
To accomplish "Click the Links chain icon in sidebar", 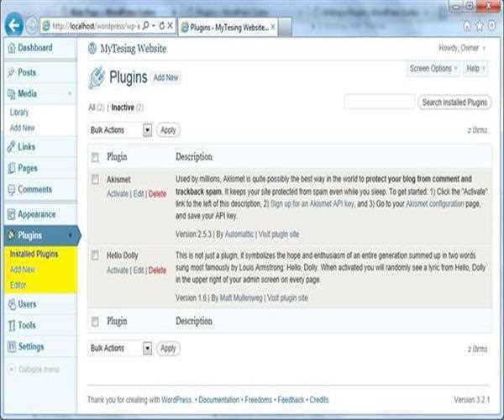I will pyautogui.click(x=10, y=147).
